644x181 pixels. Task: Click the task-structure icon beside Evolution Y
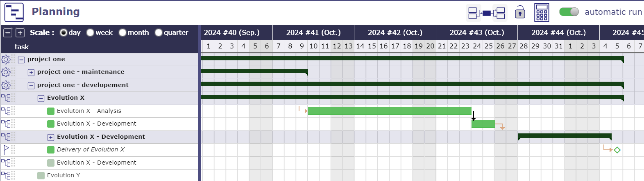coord(6,176)
